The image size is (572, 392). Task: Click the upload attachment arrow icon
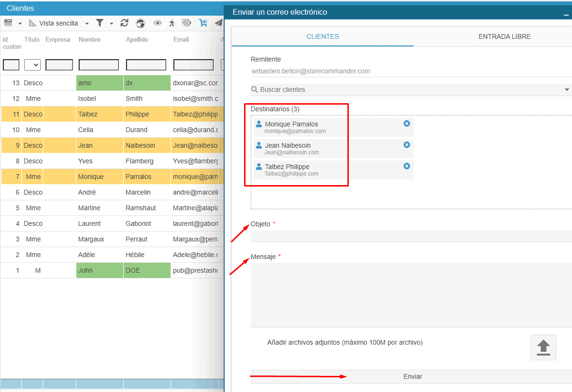coord(543,347)
